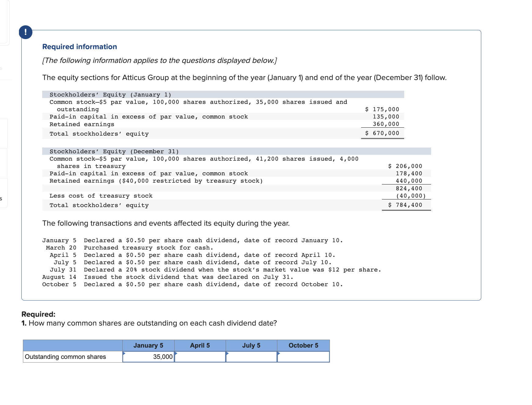
Task: Select the filled 35,000 answer for January 5
Action: click(162, 356)
